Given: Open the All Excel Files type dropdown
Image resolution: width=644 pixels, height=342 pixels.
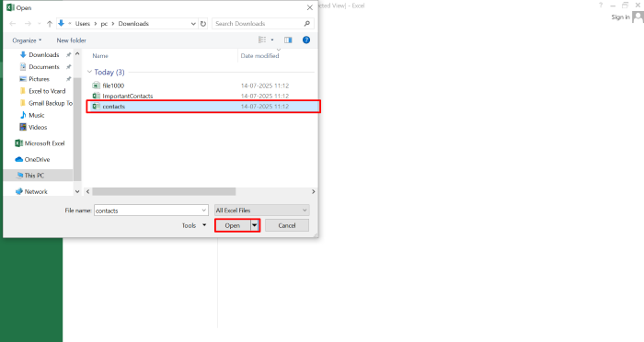Looking at the screenshot, I should click(261, 211).
